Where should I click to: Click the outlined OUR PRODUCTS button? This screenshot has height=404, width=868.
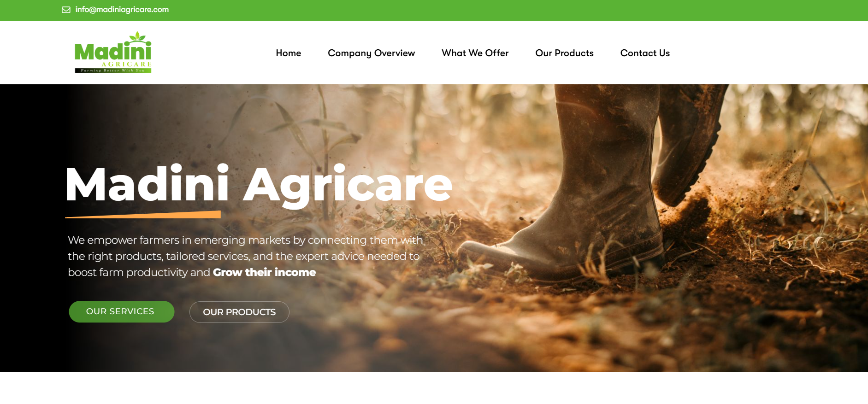239,312
